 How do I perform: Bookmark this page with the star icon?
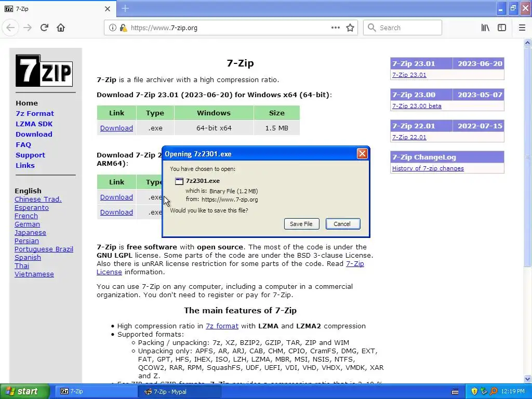click(x=350, y=28)
